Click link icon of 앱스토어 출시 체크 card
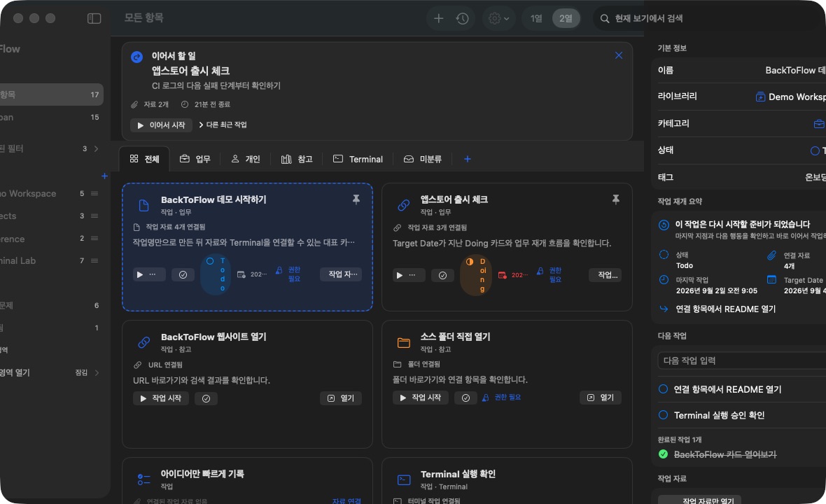826x504 pixels. tap(403, 205)
